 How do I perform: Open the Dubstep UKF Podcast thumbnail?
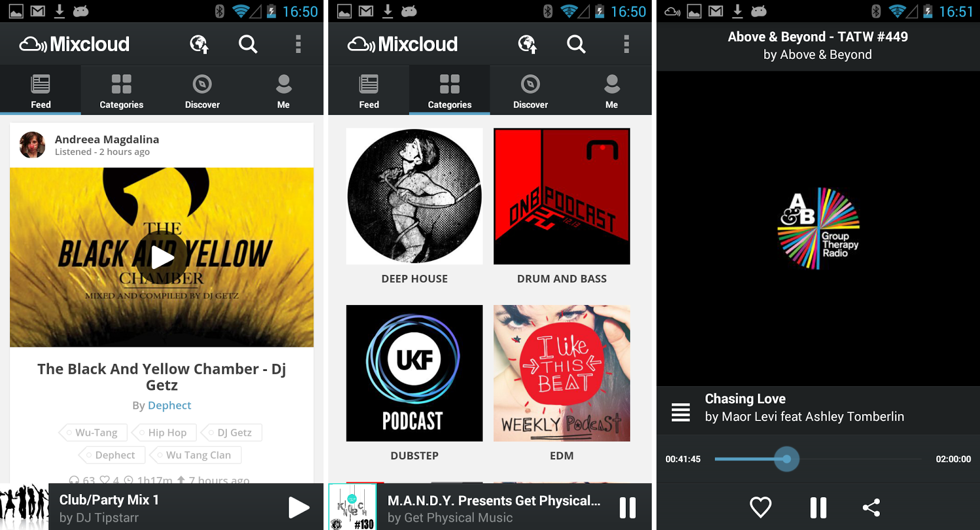tap(414, 373)
